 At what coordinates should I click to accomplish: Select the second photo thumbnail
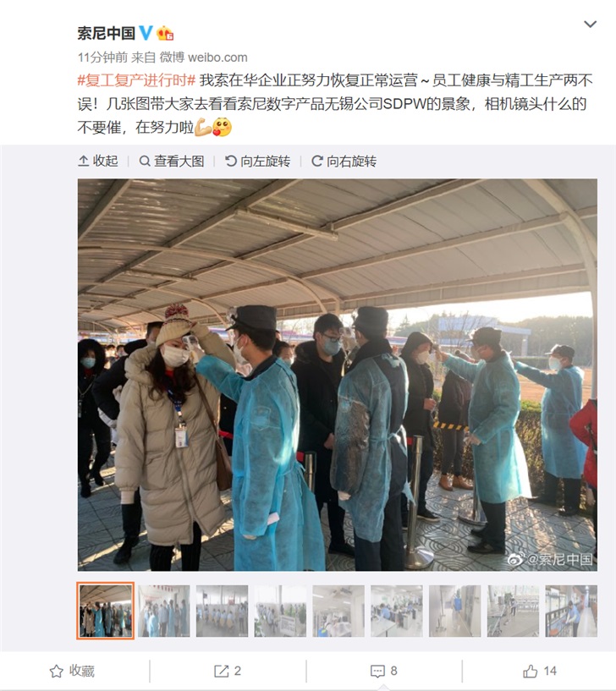click(x=164, y=611)
